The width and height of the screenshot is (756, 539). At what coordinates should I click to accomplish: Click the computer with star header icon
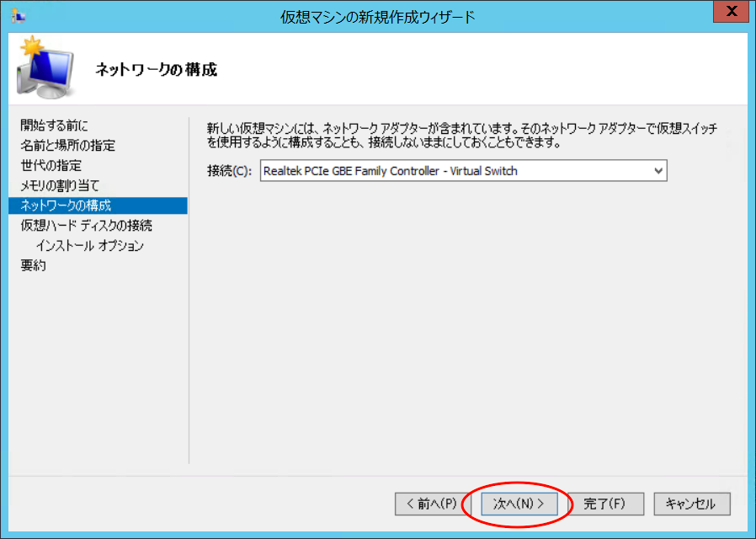pyautogui.click(x=40, y=67)
